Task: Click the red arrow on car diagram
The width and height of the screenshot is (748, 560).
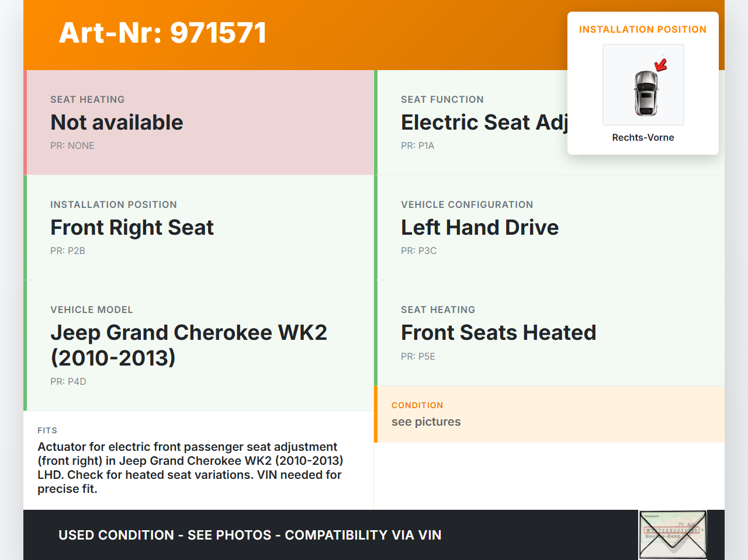Action: click(661, 65)
